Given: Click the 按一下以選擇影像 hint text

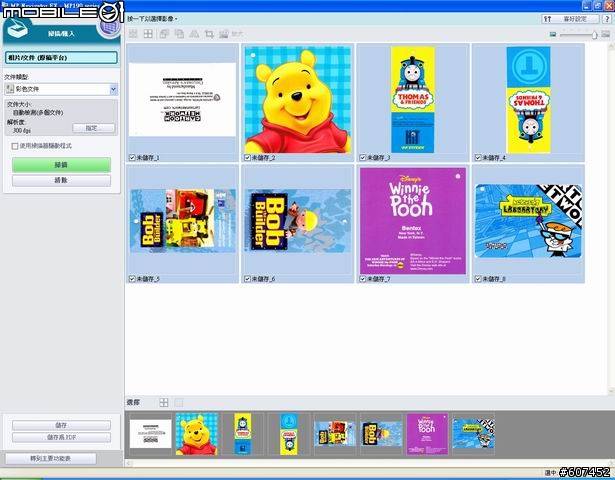Looking at the screenshot, I should 153,19.
